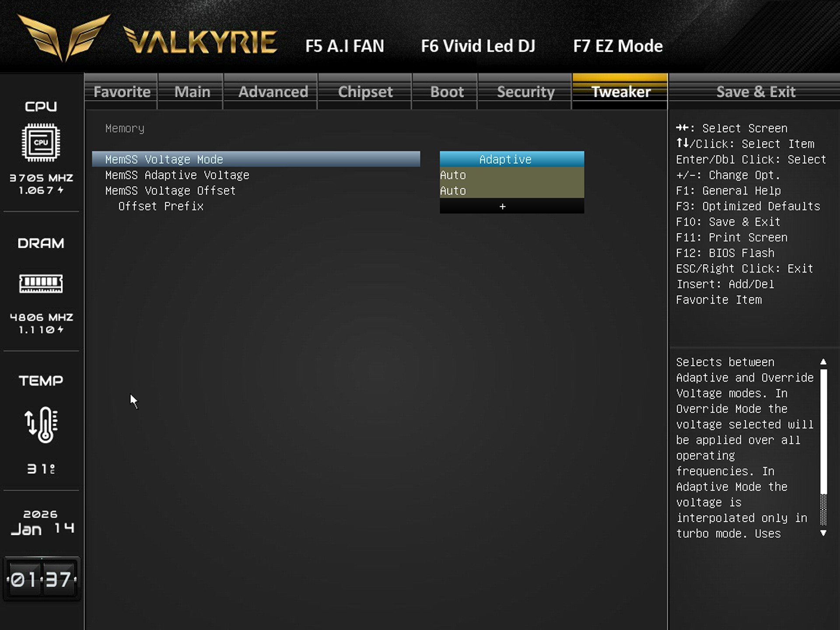
Task: Launch F5 A.I FAN utility
Action: point(344,46)
